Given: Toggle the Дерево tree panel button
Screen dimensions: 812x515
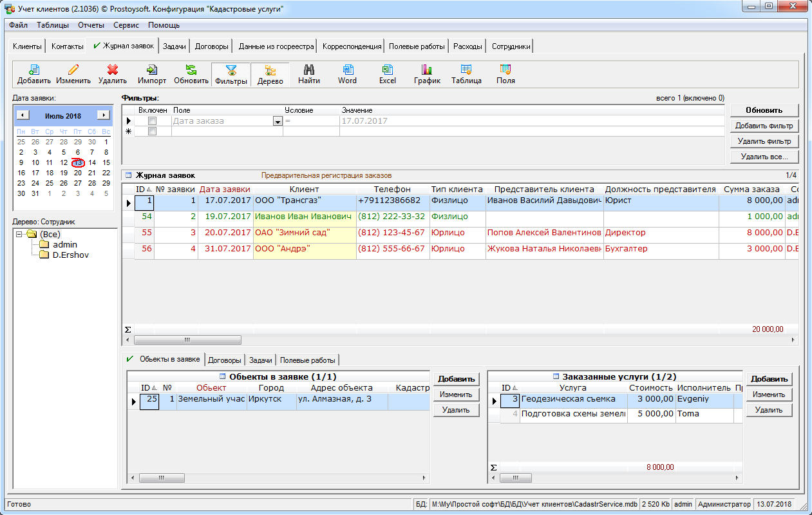Looking at the screenshot, I should pyautogui.click(x=270, y=75).
